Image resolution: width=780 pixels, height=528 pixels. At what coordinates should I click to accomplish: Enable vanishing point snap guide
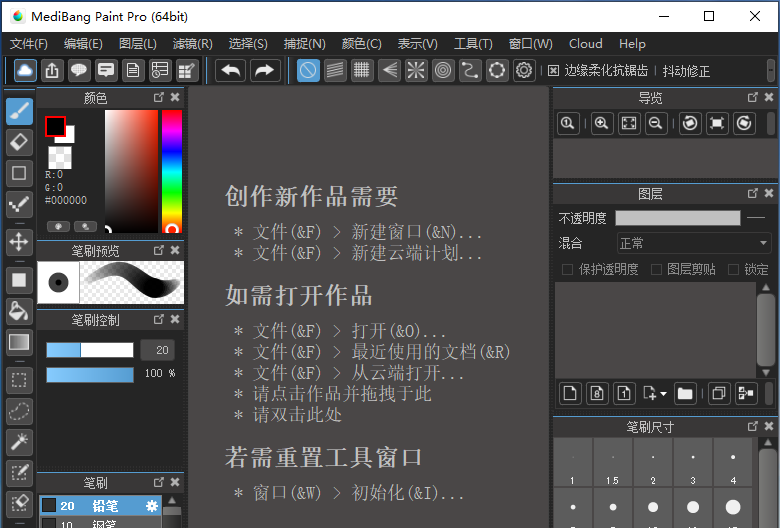coord(390,70)
